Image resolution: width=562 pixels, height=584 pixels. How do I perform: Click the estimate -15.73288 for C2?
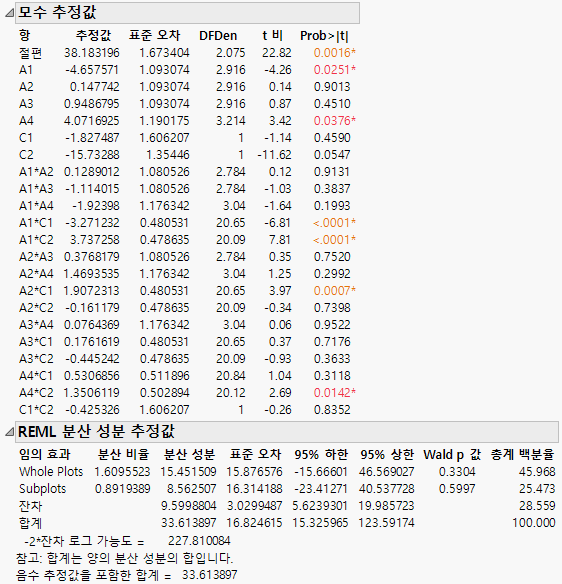pos(92,155)
